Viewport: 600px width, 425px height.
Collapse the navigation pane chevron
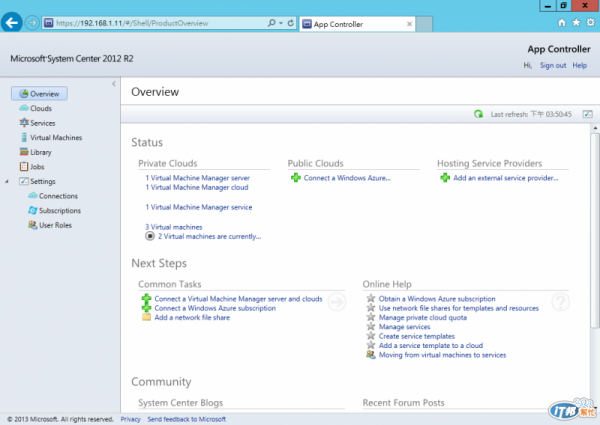114,84
